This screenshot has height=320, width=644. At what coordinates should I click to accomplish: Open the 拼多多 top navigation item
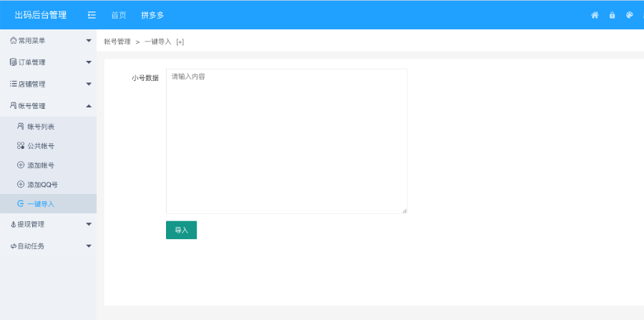[152, 15]
